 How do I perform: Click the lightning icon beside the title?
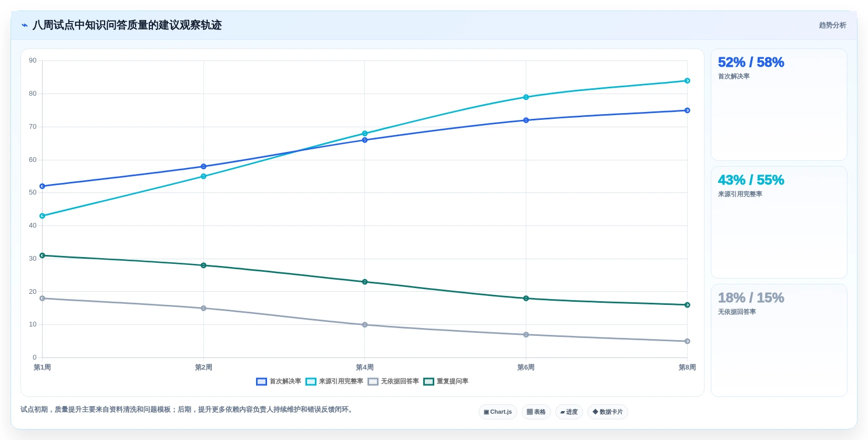(25, 25)
